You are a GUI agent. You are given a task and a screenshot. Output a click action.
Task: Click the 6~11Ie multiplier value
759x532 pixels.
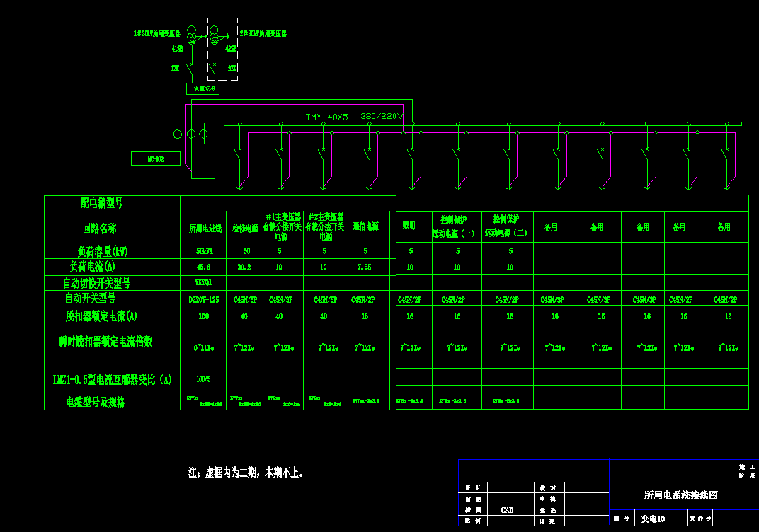click(x=204, y=348)
